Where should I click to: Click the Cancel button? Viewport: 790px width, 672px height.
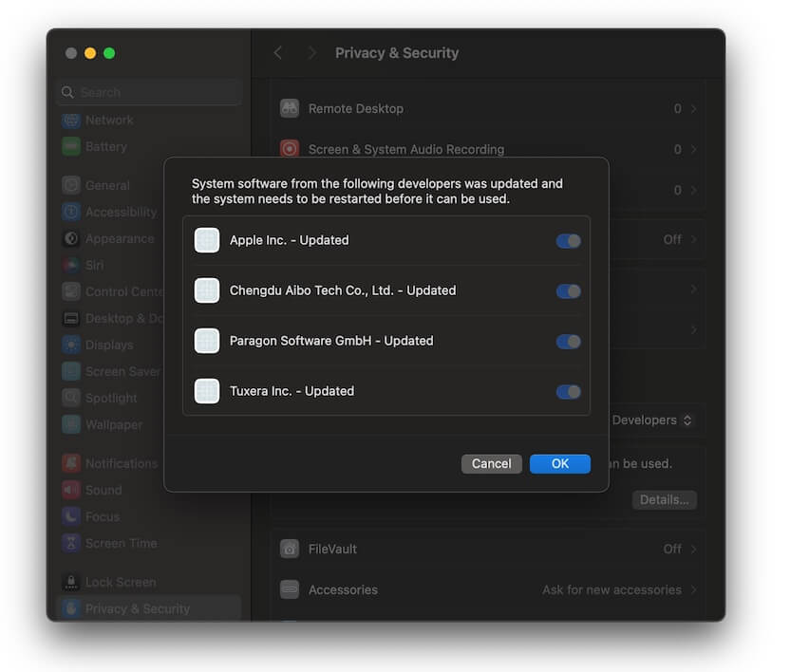[491, 464]
